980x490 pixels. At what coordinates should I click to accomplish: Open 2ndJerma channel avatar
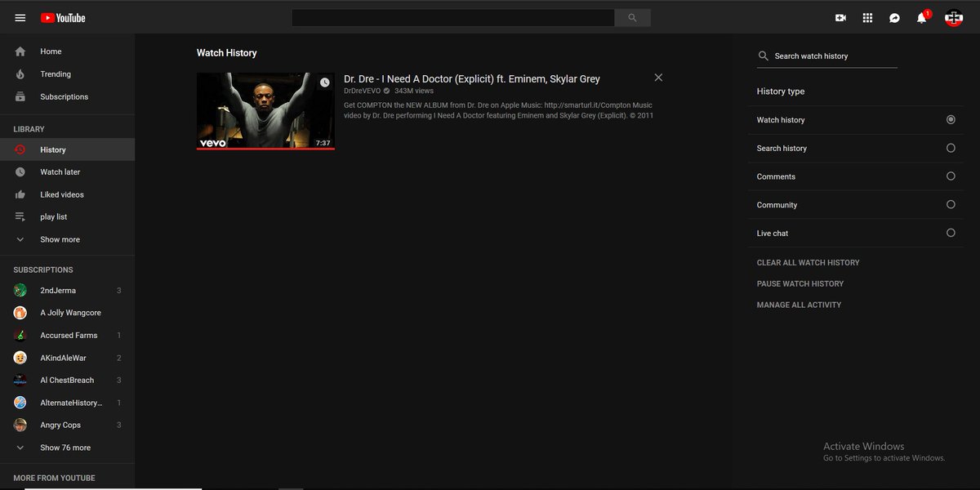[20, 291]
